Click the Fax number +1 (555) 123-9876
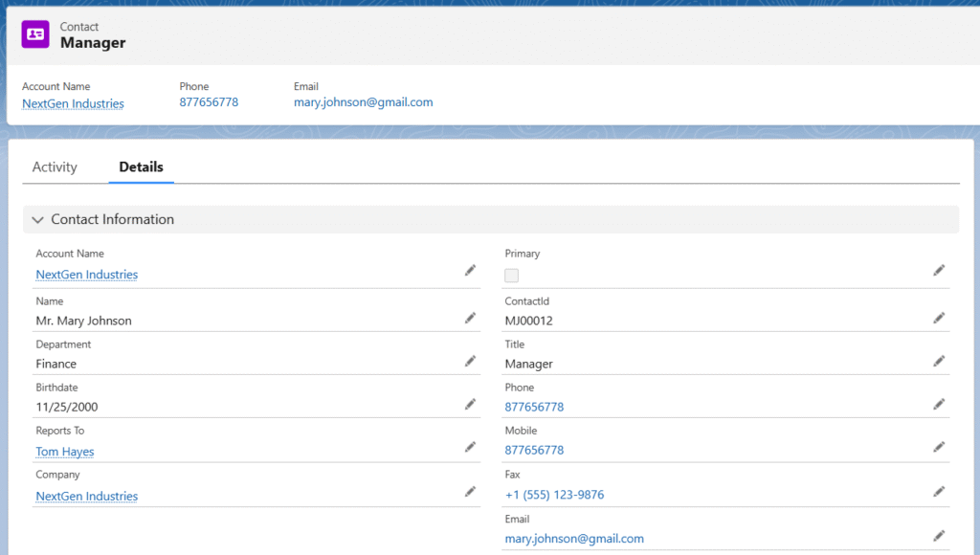The image size is (980, 555). (554, 495)
